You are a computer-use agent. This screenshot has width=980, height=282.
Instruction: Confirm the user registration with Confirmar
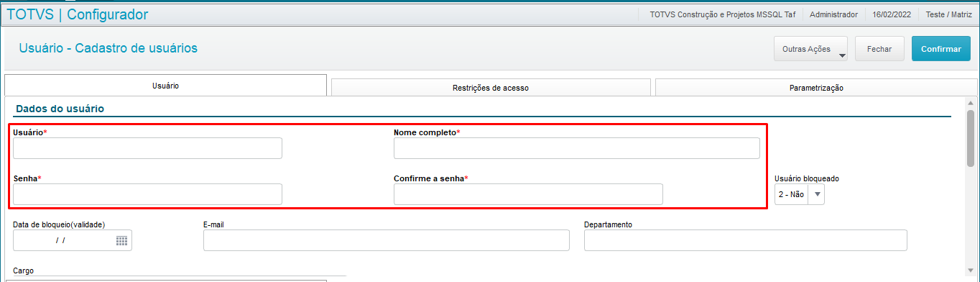pyautogui.click(x=940, y=49)
